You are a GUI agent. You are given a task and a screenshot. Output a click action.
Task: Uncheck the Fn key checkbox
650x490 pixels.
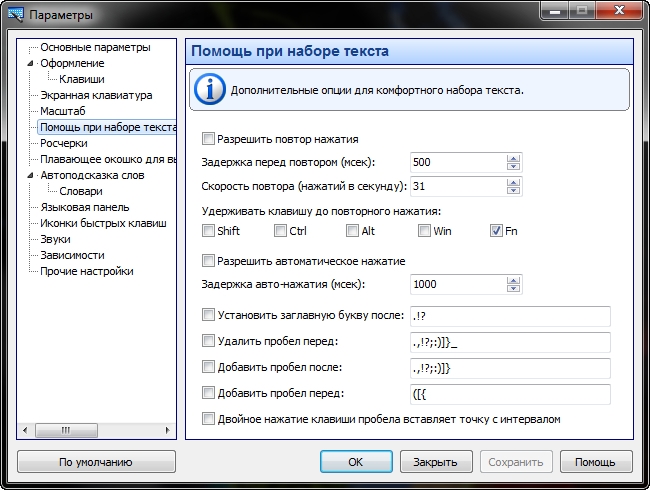click(x=496, y=231)
